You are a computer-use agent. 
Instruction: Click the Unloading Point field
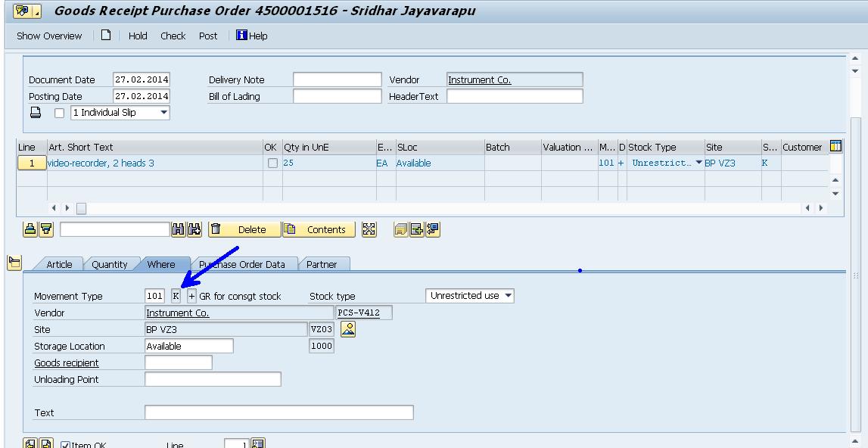pyautogui.click(x=213, y=379)
